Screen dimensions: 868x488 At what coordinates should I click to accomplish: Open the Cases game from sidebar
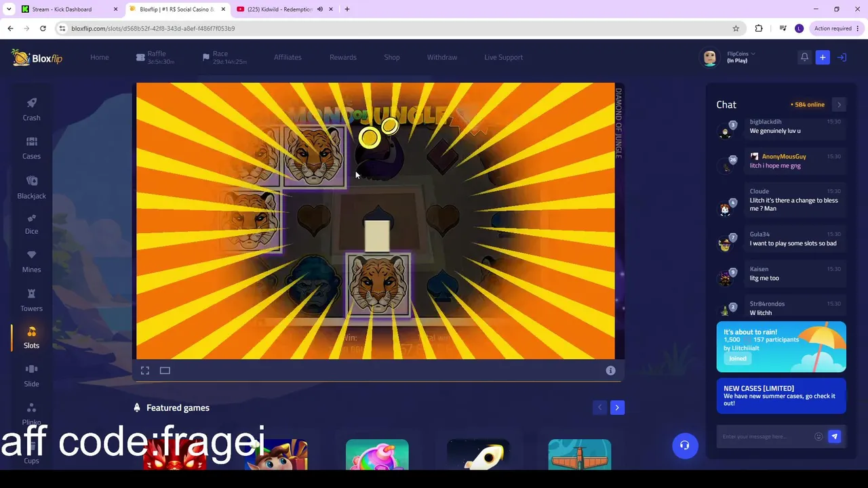tap(31, 148)
